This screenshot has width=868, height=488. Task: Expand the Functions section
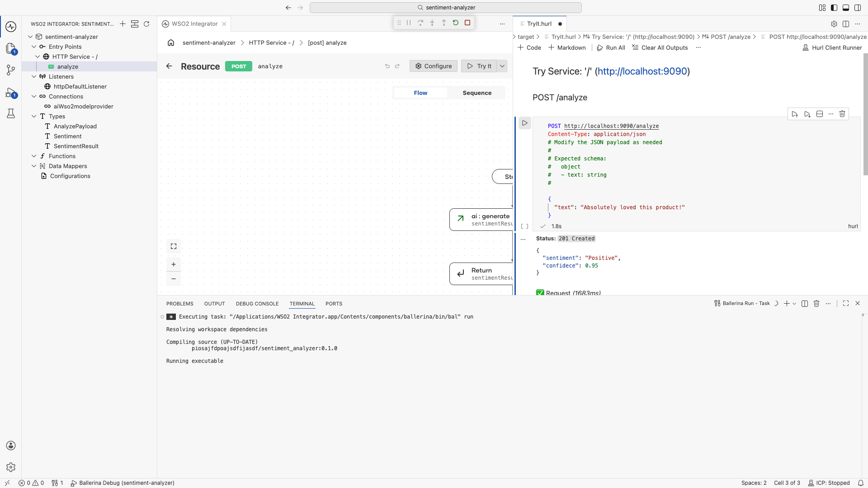(x=34, y=156)
